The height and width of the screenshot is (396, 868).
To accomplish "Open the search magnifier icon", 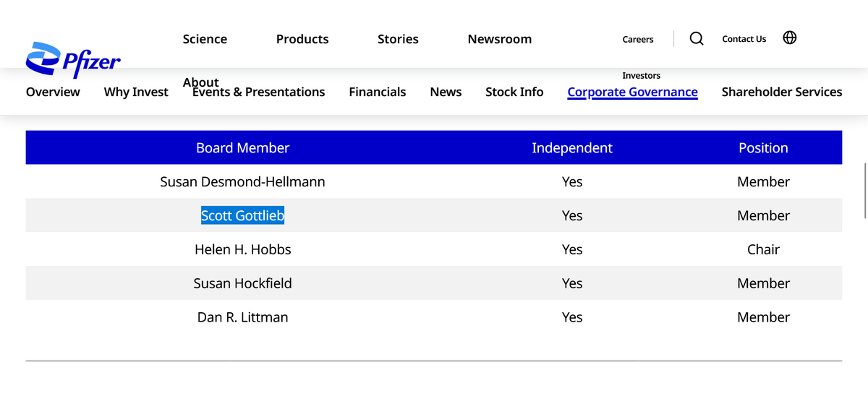I will pyautogui.click(x=697, y=38).
